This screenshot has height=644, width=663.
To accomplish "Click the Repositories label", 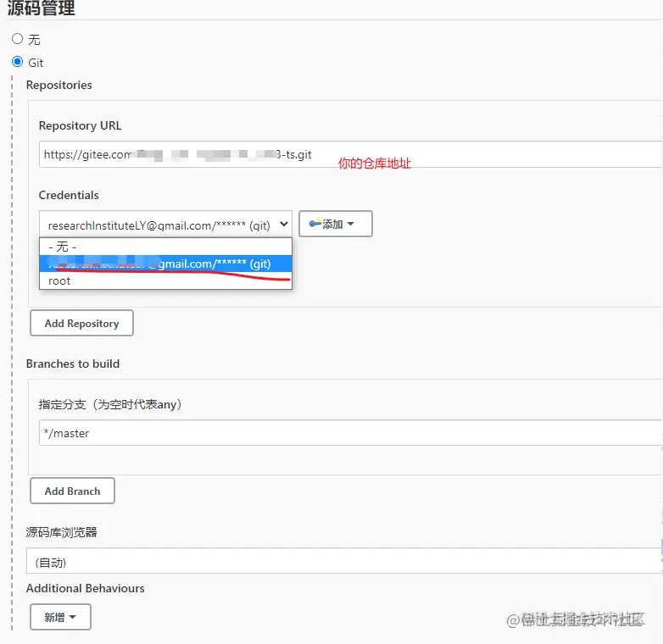I will pos(58,85).
